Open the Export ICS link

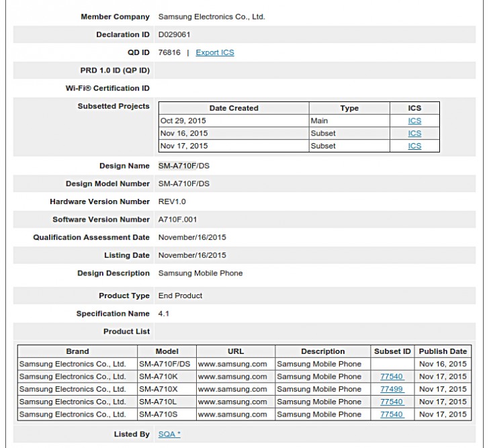pos(215,52)
